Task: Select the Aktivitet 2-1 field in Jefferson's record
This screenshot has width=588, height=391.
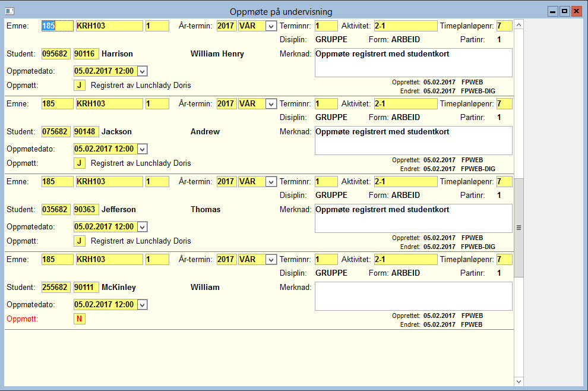Action: pyautogui.click(x=406, y=182)
